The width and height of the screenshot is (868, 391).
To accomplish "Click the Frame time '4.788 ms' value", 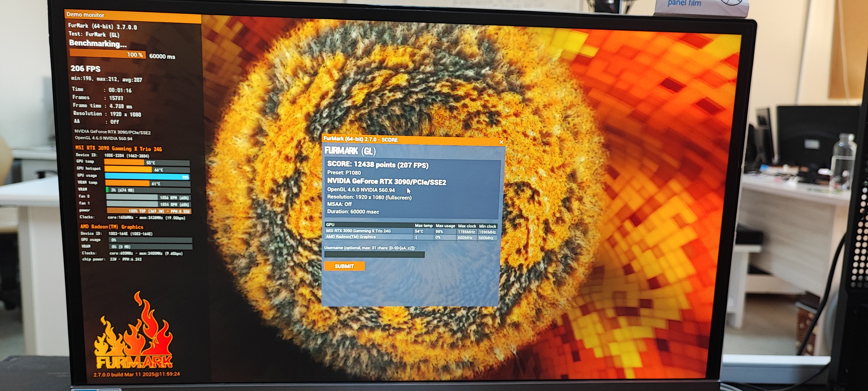I will pyautogui.click(x=121, y=106).
